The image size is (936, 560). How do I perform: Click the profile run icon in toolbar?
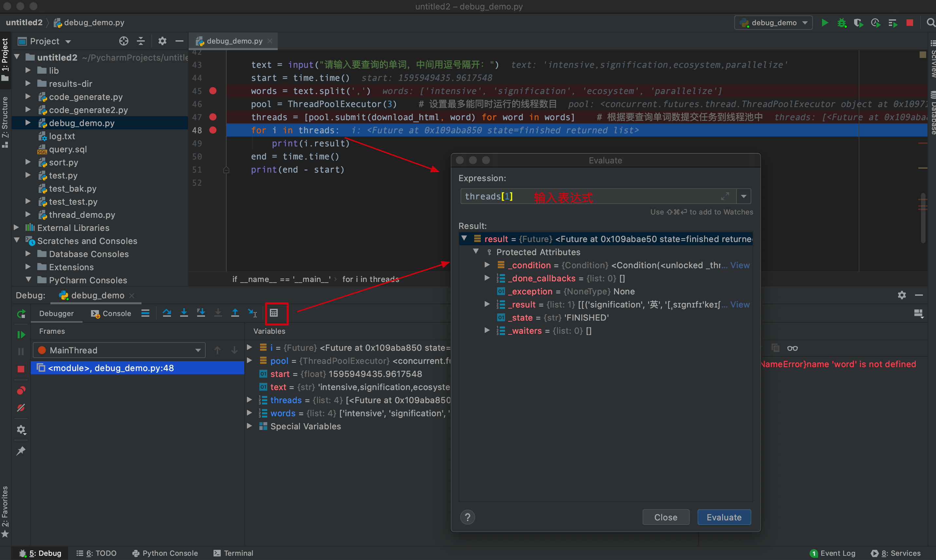[875, 23]
